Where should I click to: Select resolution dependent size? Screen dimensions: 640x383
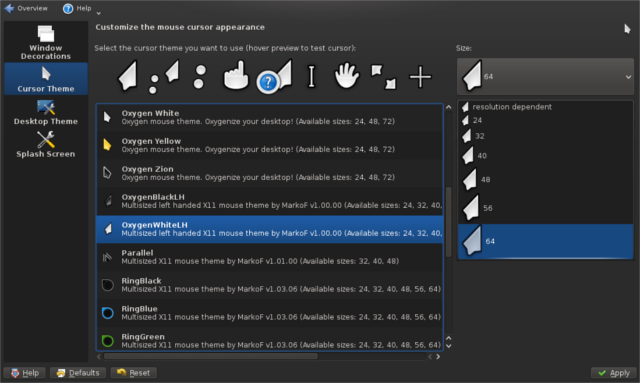(x=545, y=107)
